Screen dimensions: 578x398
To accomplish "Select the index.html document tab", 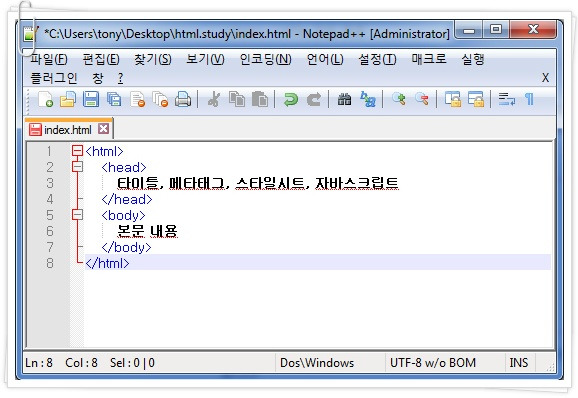I will [69, 129].
